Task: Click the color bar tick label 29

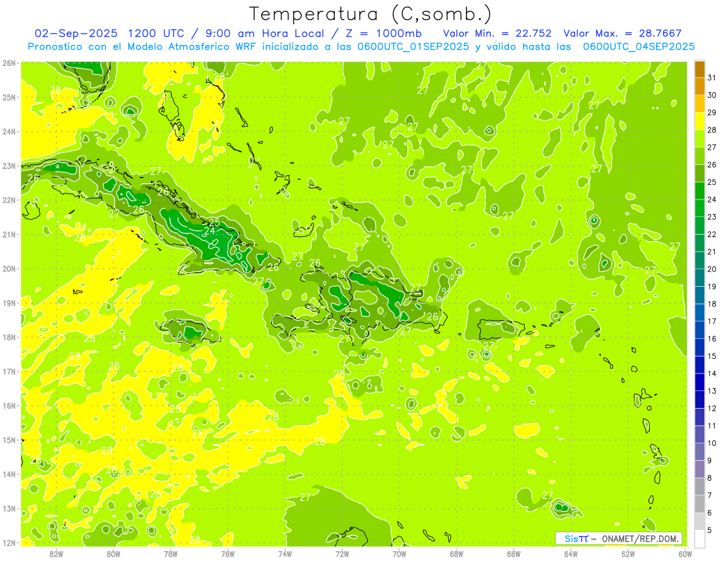Action: coord(712,113)
